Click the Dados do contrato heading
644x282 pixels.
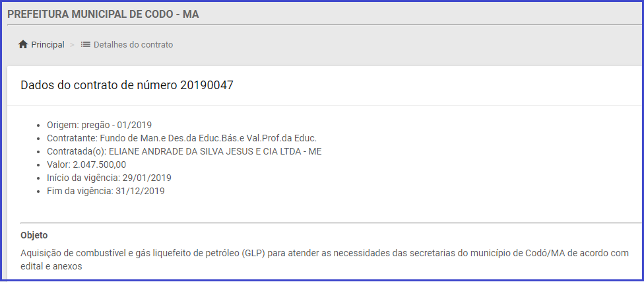pyautogui.click(x=99, y=85)
